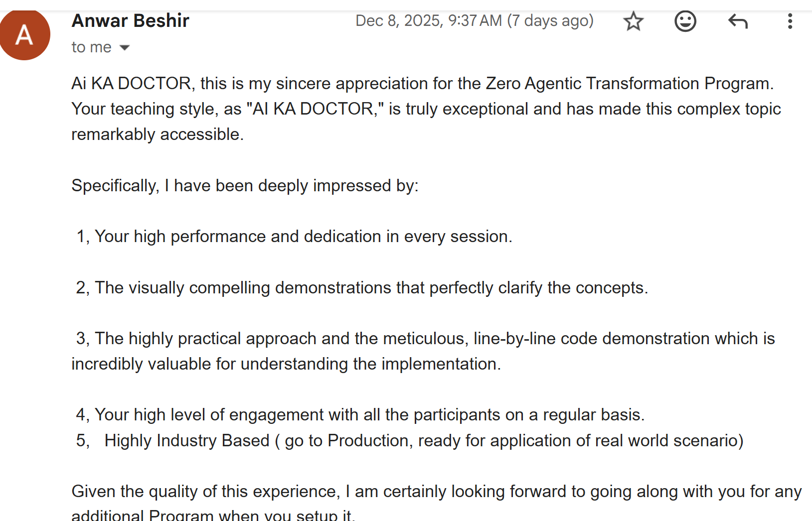Screen dimensions: 812x521
Task: Click point 2 about visually compelling demonstrations
Action: (x=362, y=287)
